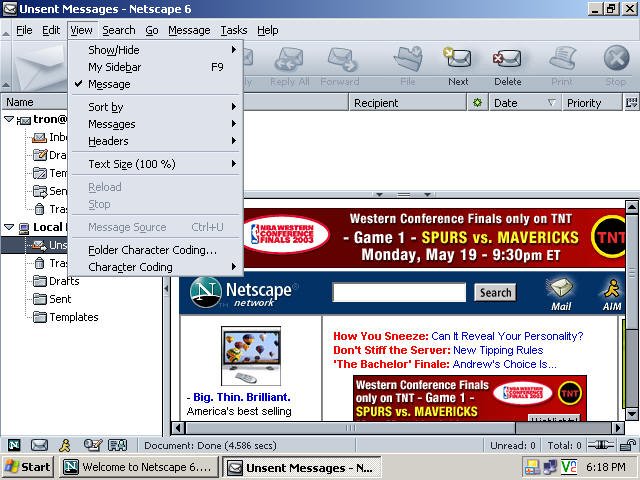This screenshot has height=480, width=640.
Task: Open the File menu
Action: click(x=24, y=30)
